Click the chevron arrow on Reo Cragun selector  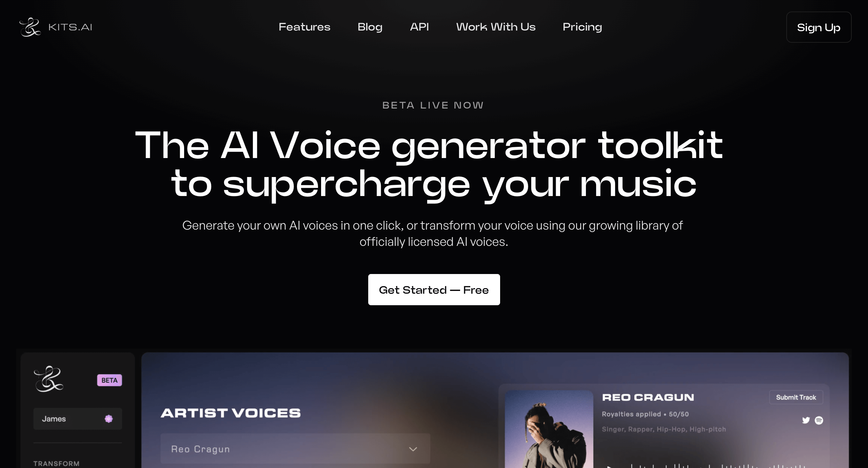pos(414,448)
